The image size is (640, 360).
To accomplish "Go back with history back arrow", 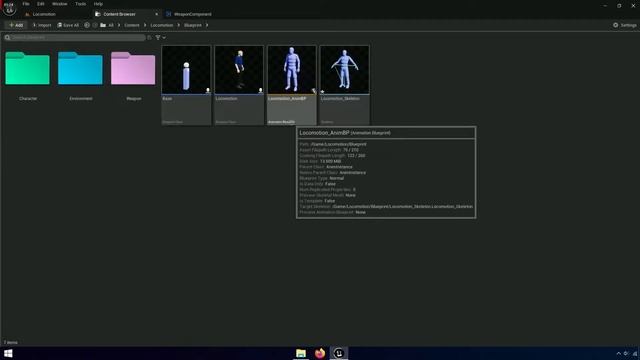I will (87, 25).
